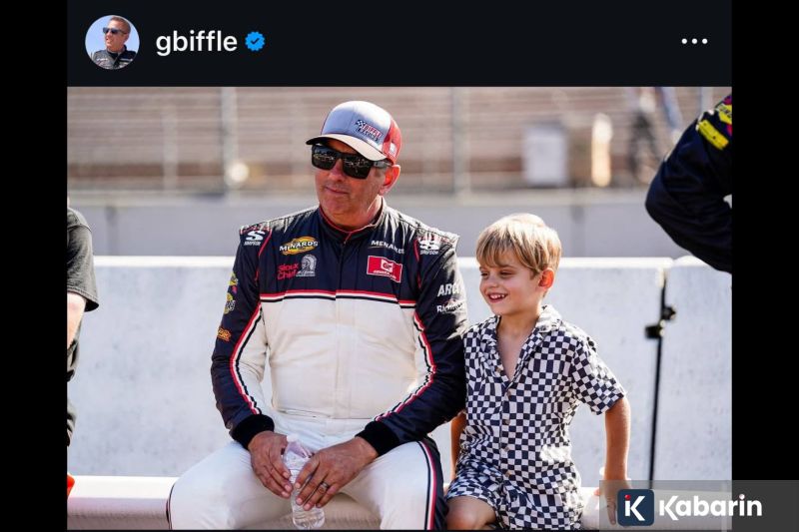Open the gbiffle profile picture avatar
Screen dimensions: 799x532
[x=112, y=42]
